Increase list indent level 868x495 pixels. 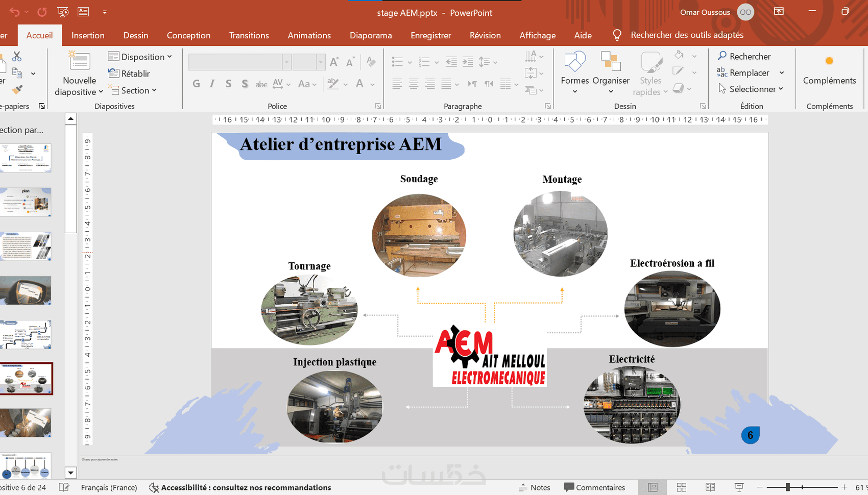click(468, 62)
